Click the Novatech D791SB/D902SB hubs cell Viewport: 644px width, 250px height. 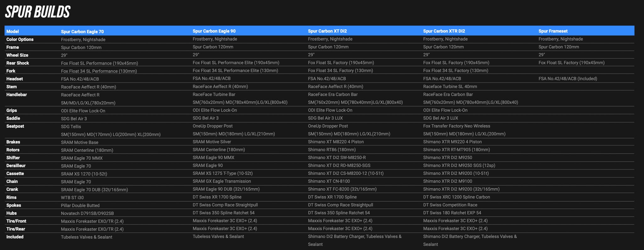[x=87, y=213]
